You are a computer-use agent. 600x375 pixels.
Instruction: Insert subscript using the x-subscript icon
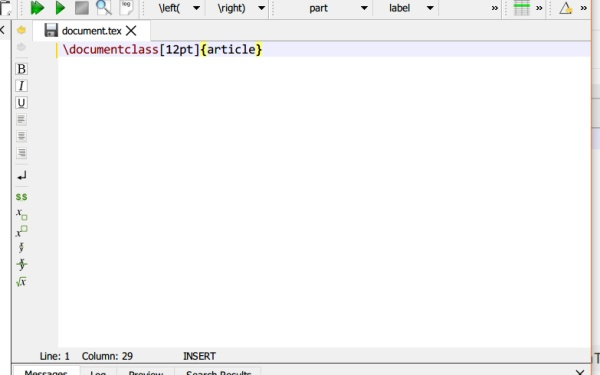click(x=21, y=214)
